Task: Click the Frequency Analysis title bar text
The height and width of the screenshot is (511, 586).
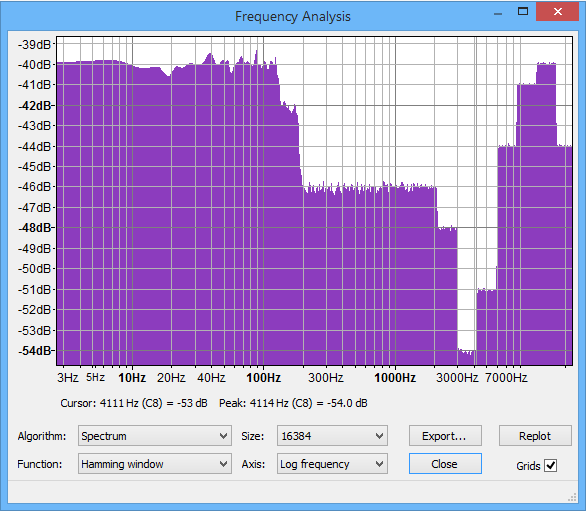Action: point(293,16)
